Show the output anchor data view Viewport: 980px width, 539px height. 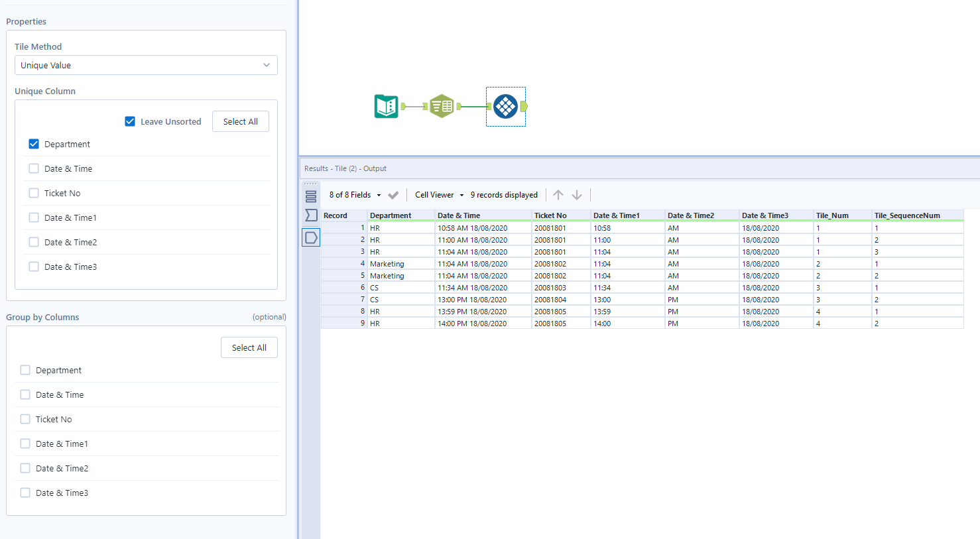pos(311,237)
